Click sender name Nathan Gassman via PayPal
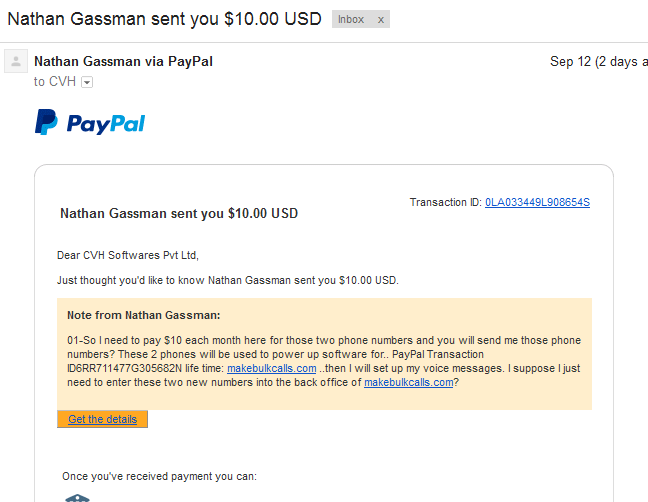 coord(123,62)
